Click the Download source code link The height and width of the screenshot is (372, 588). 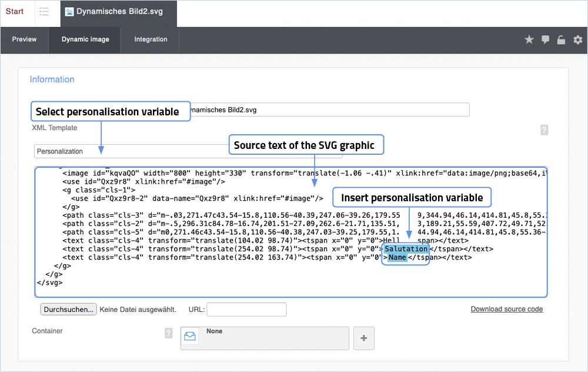click(506, 309)
